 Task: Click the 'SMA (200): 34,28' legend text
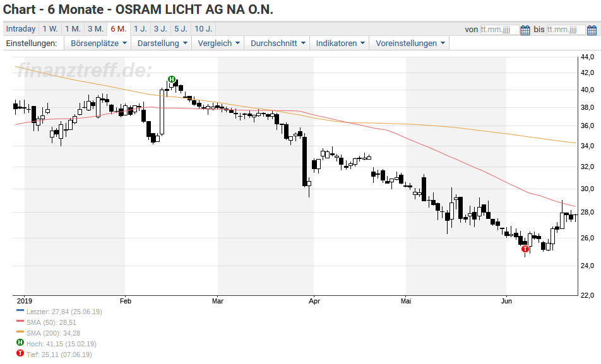click(x=53, y=333)
